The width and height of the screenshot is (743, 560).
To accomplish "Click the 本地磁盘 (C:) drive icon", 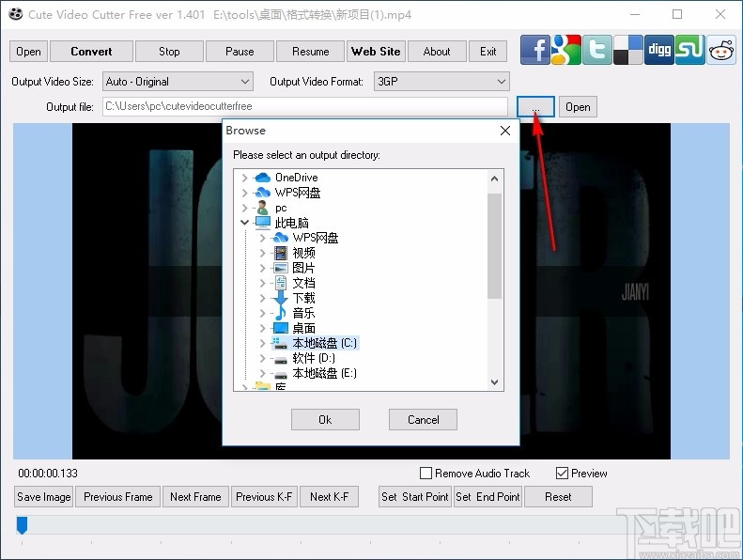I will [x=281, y=343].
